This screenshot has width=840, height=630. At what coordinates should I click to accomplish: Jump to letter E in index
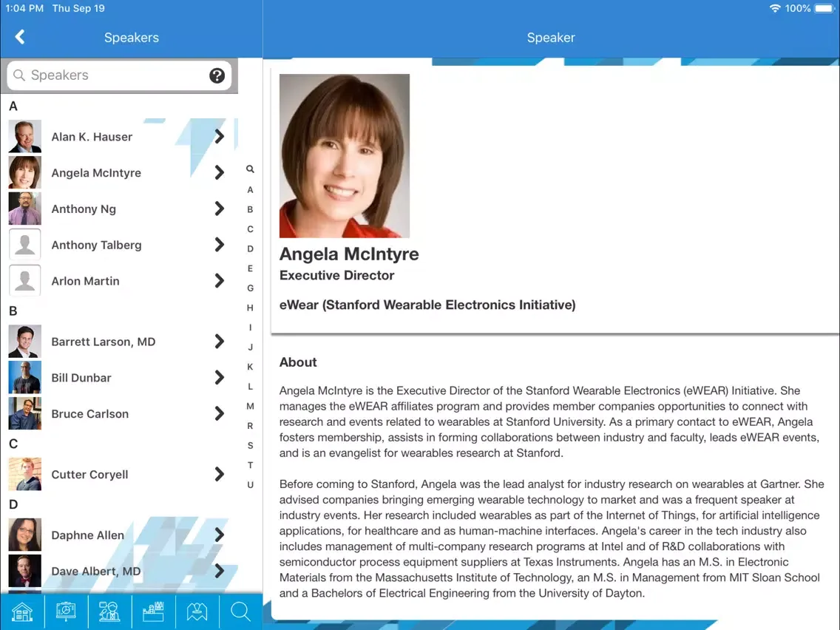(x=250, y=268)
